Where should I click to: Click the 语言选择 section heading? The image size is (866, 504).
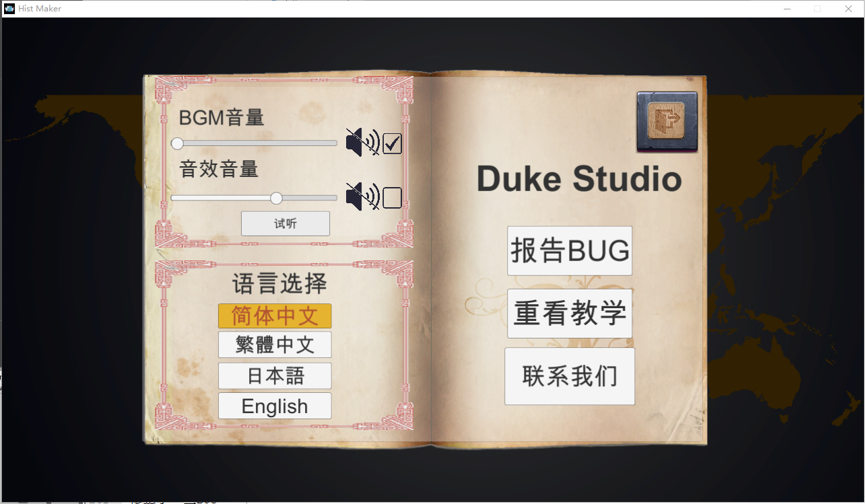click(279, 284)
